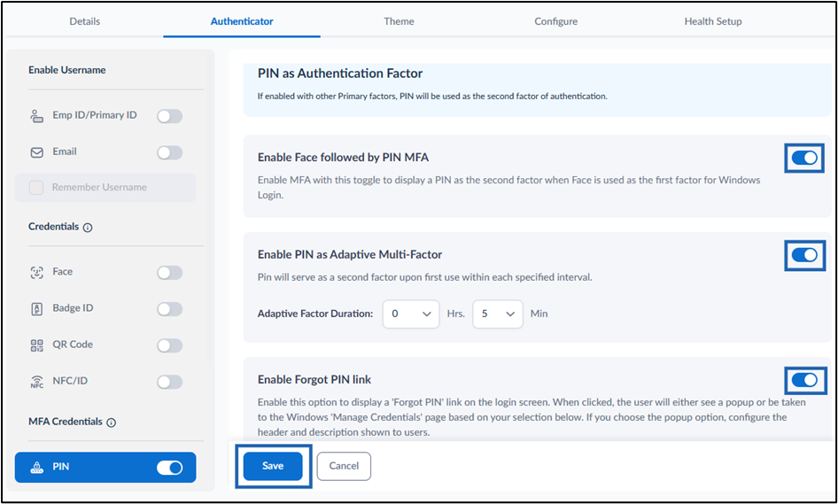Click the Save button
838x504 pixels.
tap(273, 466)
